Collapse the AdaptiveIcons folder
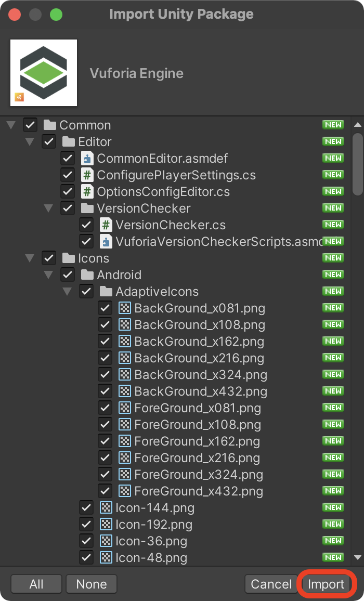 pyautogui.click(x=67, y=291)
